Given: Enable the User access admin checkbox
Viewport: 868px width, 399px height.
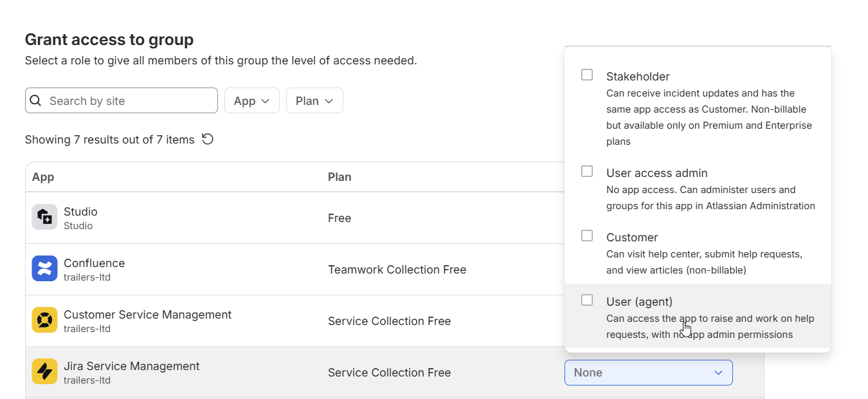Looking at the screenshot, I should pyautogui.click(x=587, y=171).
